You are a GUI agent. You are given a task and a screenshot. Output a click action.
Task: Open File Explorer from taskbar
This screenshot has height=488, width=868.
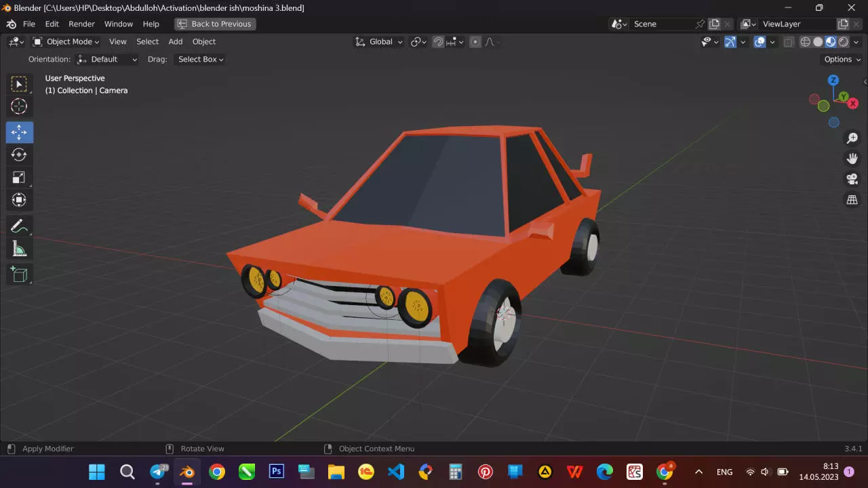pyautogui.click(x=336, y=471)
